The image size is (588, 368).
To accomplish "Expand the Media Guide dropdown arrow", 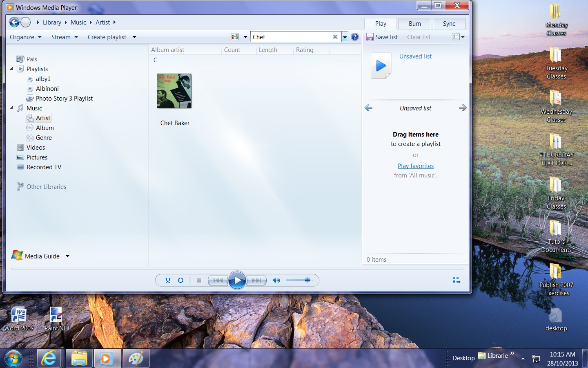I will (x=67, y=256).
